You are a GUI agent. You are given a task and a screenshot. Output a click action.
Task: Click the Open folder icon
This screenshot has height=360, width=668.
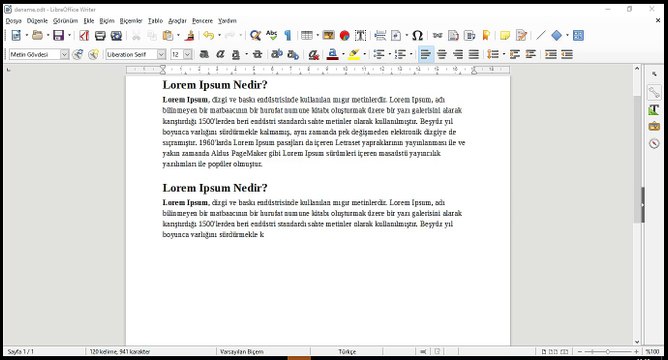(x=37, y=35)
